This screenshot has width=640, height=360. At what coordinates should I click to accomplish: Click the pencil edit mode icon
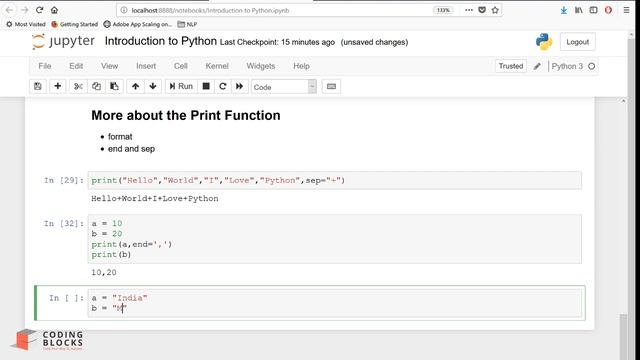537,66
